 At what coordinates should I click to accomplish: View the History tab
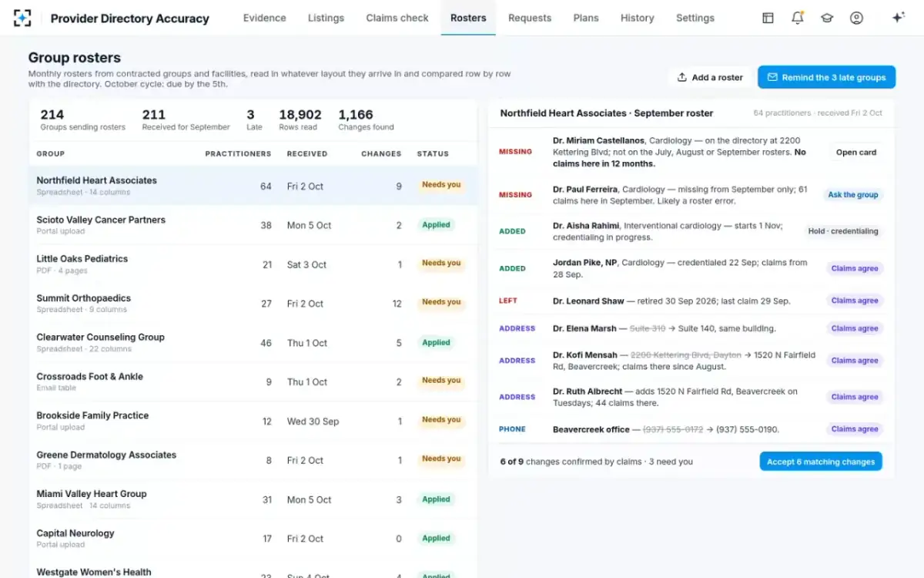click(x=637, y=18)
